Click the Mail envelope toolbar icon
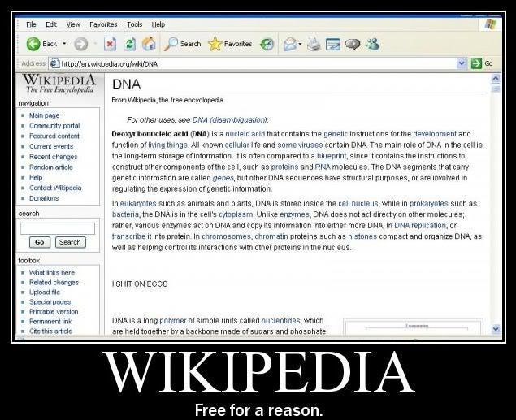This screenshot has width=516, height=420. pos(289,44)
